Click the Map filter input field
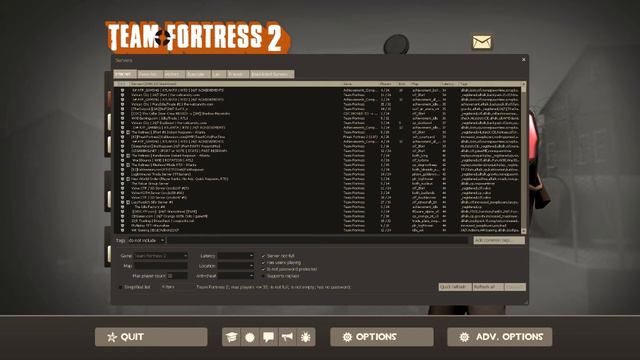The image size is (640, 360). click(x=161, y=266)
